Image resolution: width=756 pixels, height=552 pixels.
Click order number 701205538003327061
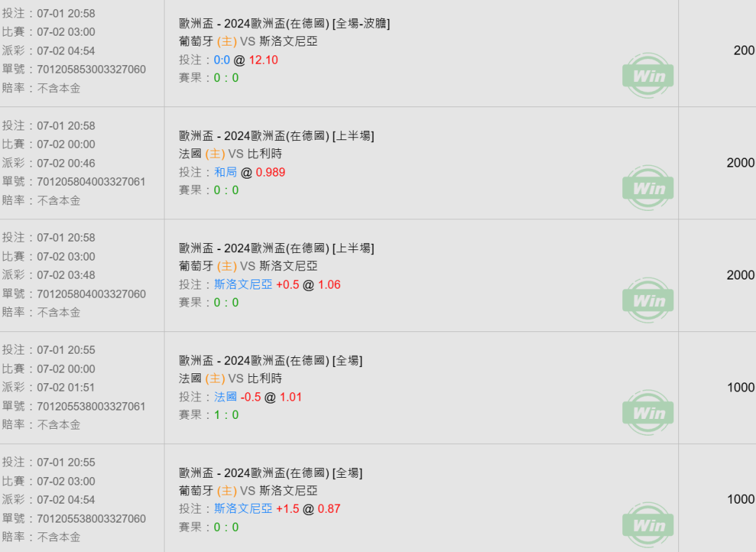pos(91,406)
